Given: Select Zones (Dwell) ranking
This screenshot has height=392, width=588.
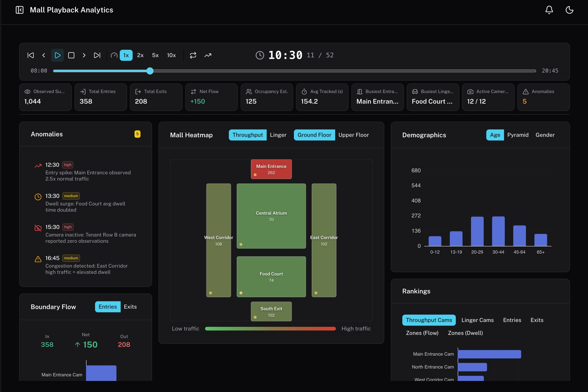Looking at the screenshot, I should point(465,333).
